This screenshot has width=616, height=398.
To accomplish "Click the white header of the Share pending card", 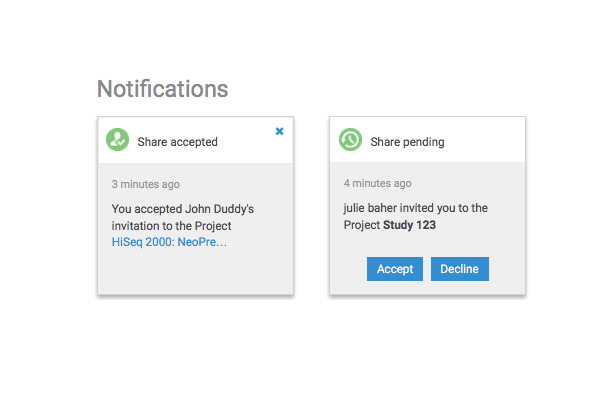I will [x=427, y=140].
